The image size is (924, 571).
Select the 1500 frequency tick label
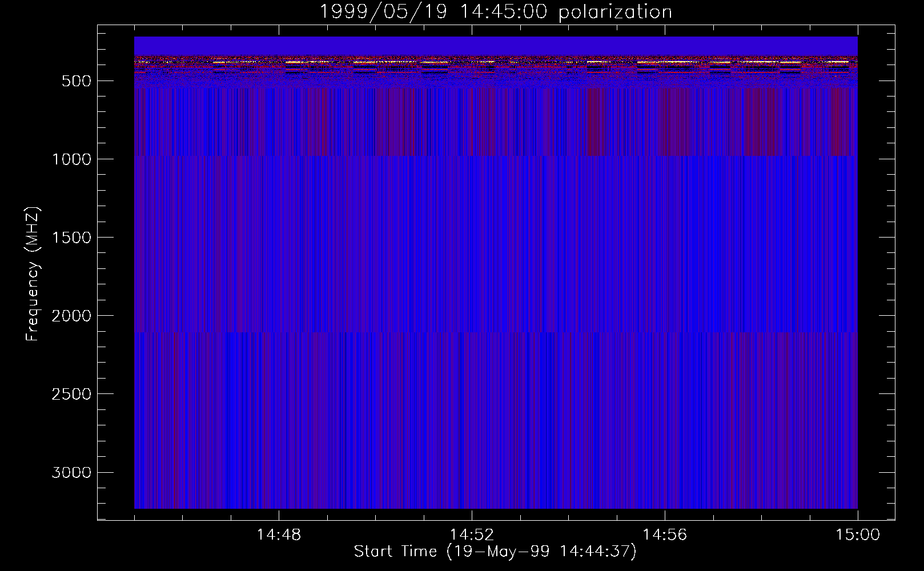click(71, 238)
